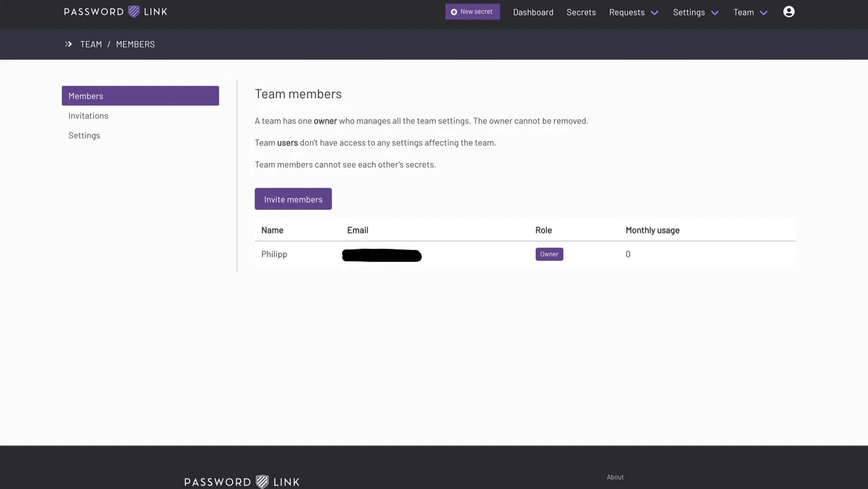The height and width of the screenshot is (489, 868).
Task: Go to Secrets in the top navigation
Action: (x=581, y=12)
